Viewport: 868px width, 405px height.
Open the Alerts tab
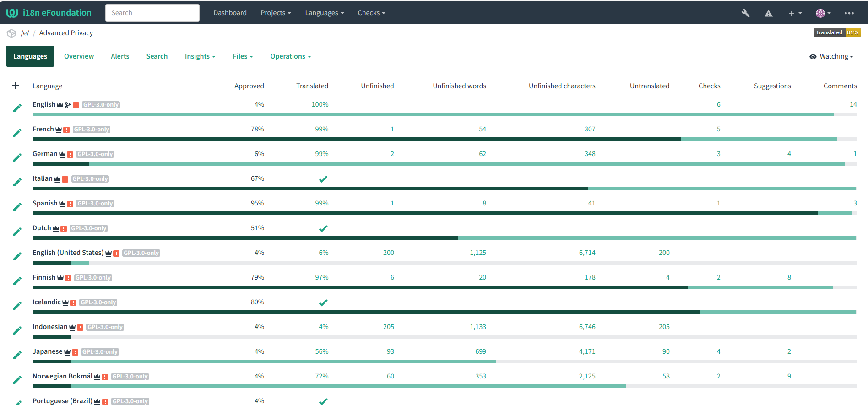(120, 56)
